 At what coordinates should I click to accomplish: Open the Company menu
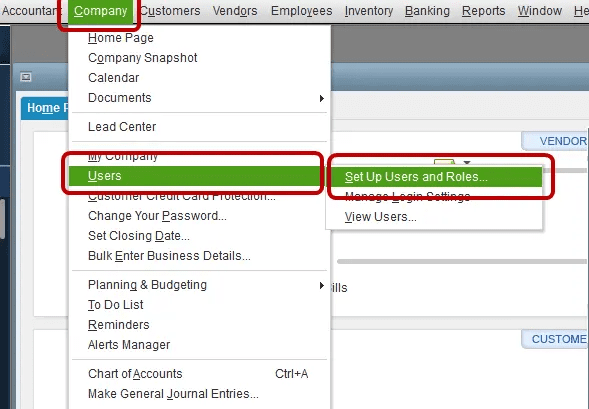100,11
